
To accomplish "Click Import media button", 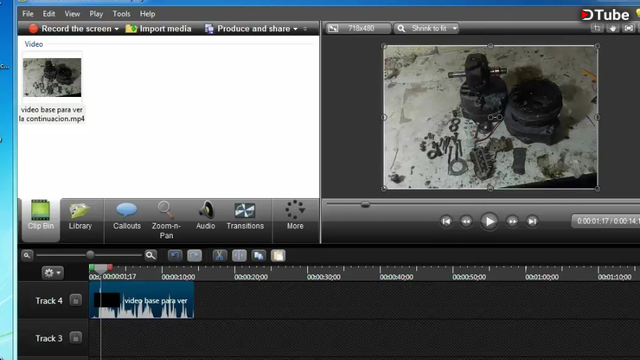I will [158, 29].
